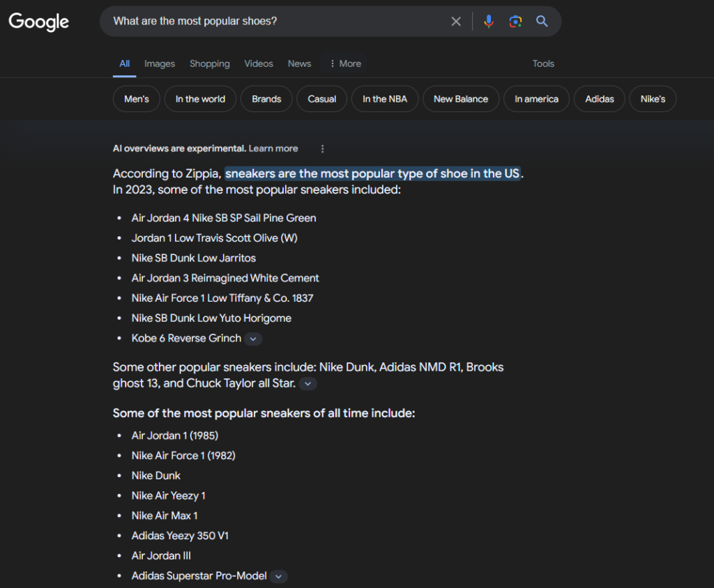Filter results by Adidas chip
714x588 pixels.
[599, 99]
